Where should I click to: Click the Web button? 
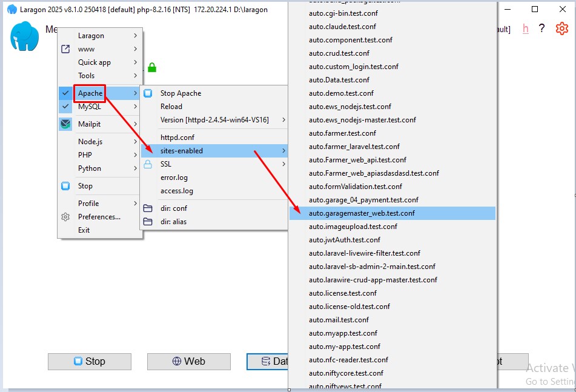tap(189, 362)
